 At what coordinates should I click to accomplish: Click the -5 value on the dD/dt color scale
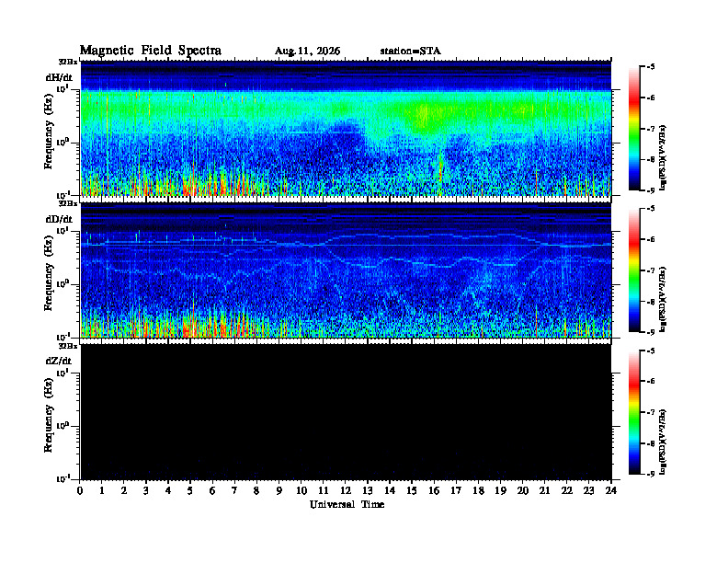tap(651, 209)
